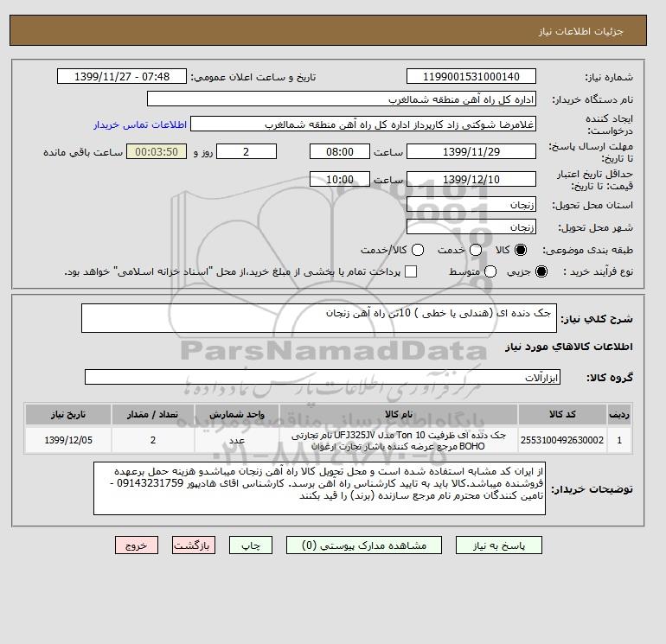The width and height of the screenshot is (666, 644).
Task: Click the نام کالا column header
Action: coord(399,415)
